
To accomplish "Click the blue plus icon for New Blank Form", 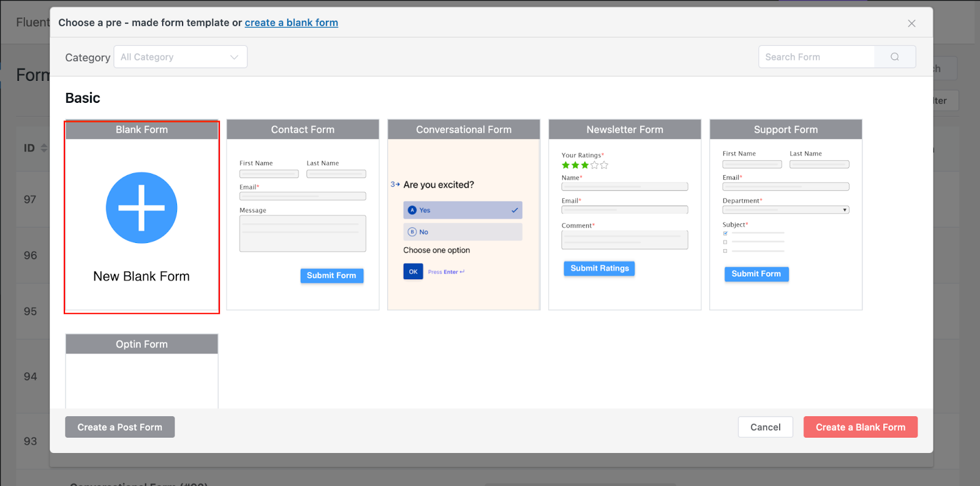I will (x=141, y=207).
